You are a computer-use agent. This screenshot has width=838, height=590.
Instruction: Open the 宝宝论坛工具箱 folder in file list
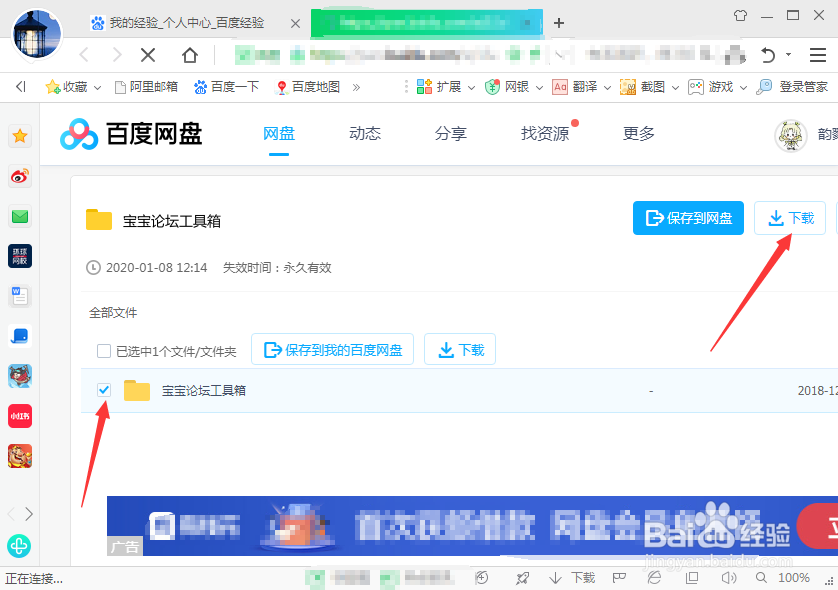click(x=204, y=391)
